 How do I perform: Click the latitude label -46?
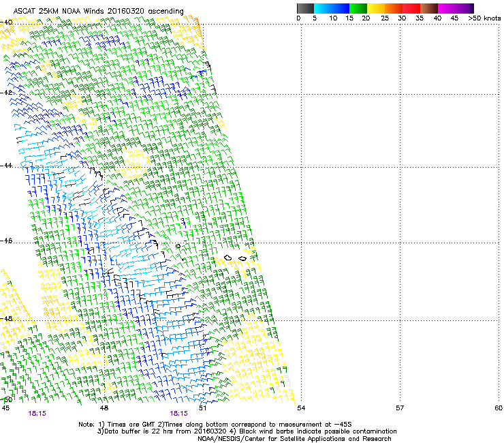click(x=6, y=241)
